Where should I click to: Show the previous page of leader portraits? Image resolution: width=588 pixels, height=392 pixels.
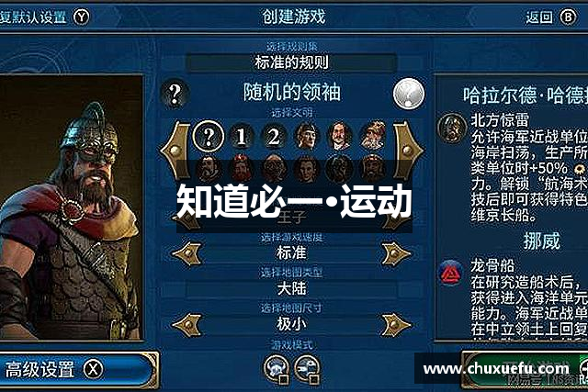175,150
